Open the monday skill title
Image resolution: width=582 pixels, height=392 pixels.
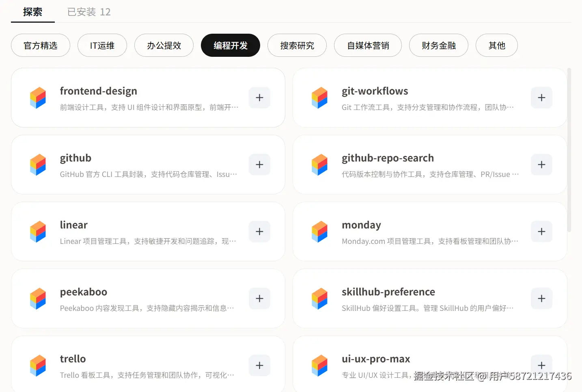pyautogui.click(x=362, y=225)
